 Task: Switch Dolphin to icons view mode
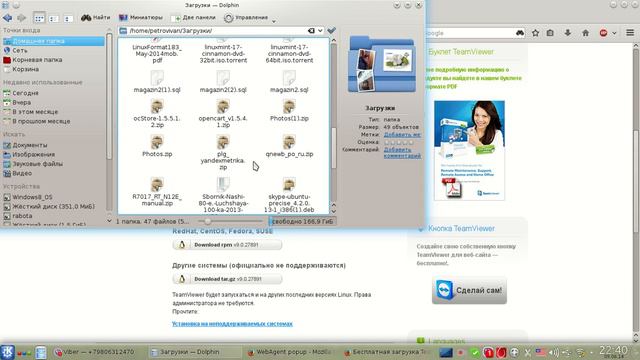click(x=39, y=18)
